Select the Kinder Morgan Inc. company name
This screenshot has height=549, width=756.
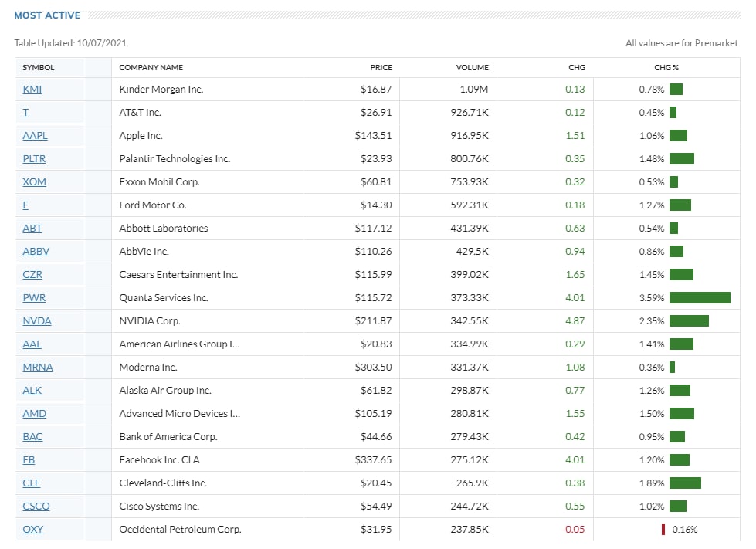click(x=161, y=89)
